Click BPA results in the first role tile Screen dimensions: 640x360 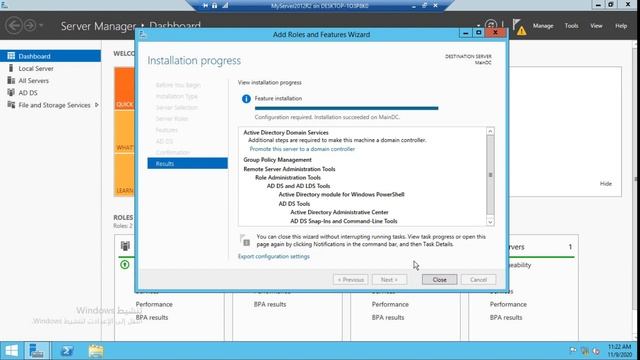151,317
